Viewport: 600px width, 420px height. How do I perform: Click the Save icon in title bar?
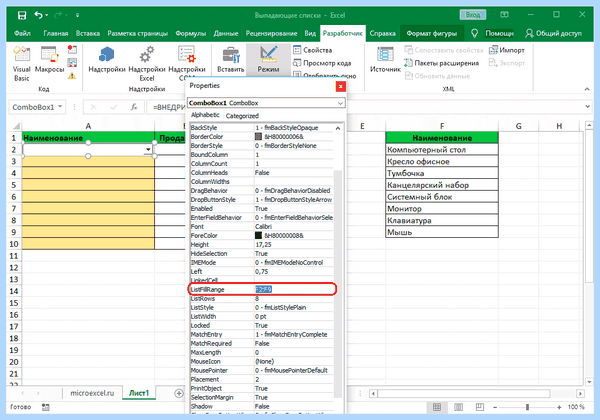[x=22, y=15]
